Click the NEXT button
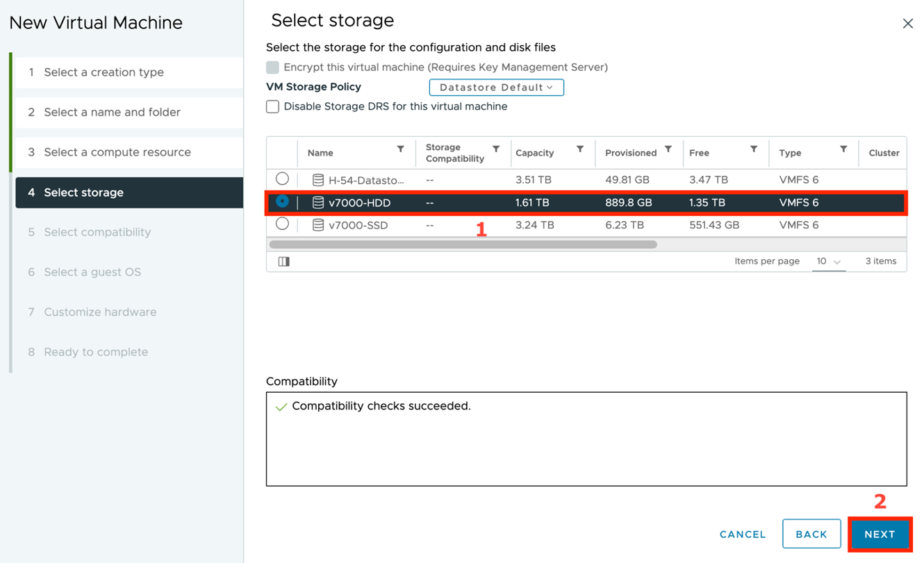 [x=880, y=535]
